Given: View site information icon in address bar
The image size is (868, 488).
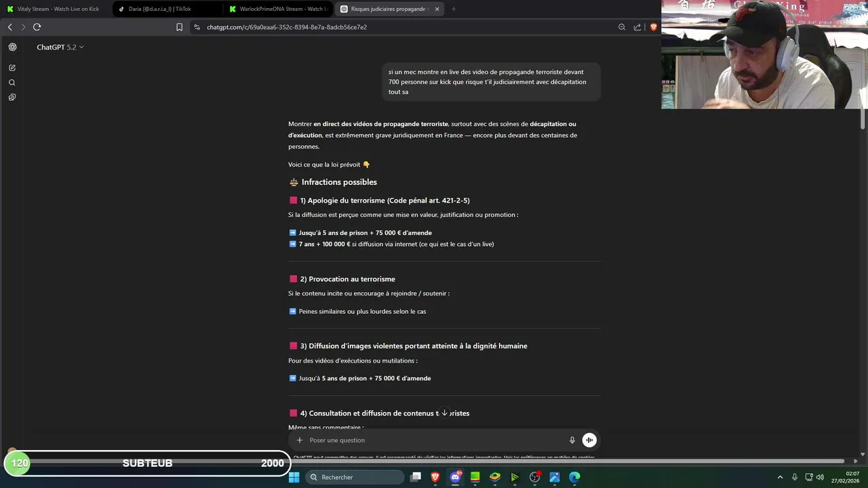Looking at the screenshot, I should (x=197, y=27).
